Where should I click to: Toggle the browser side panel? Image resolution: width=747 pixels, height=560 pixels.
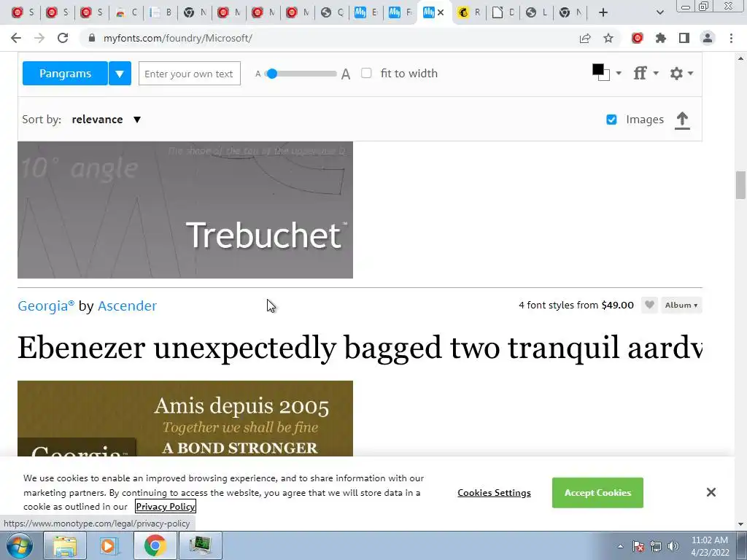684,38
